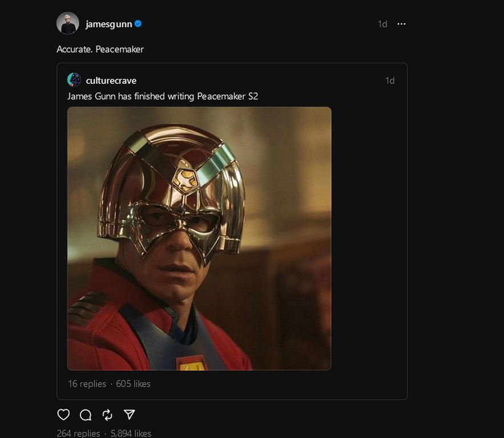
Task: Click the culturecrave profile avatar
Action: tap(74, 80)
